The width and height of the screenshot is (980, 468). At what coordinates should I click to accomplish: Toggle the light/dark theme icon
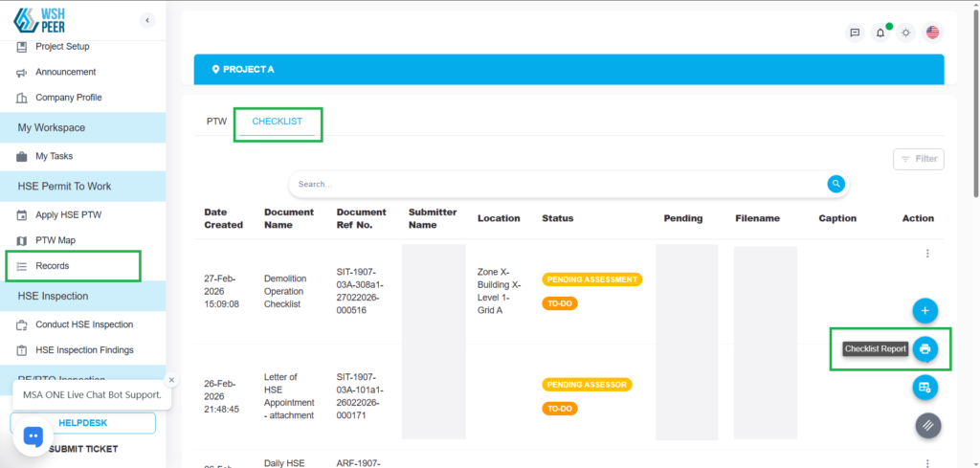tap(906, 33)
